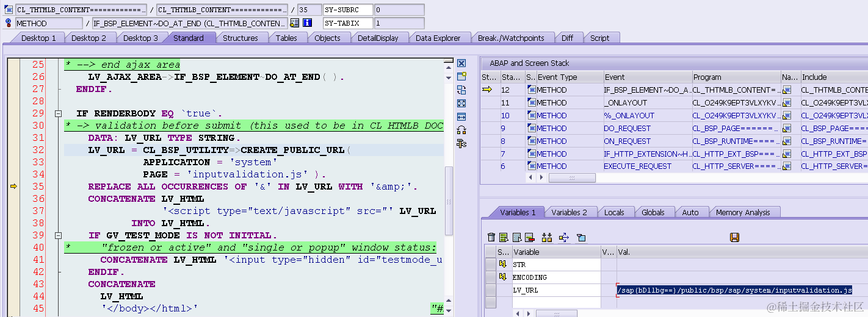
Task: Switch to the Globals tab
Action: click(653, 212)
